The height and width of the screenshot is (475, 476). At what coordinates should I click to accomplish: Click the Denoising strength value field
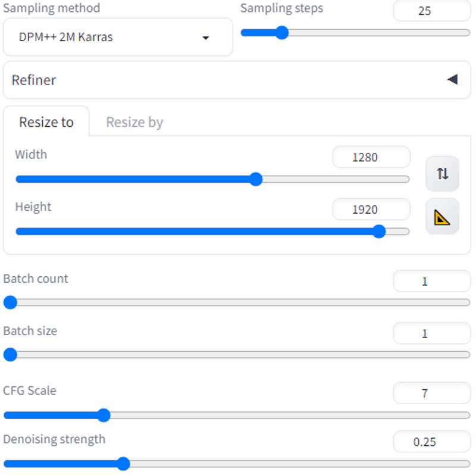coord(432,442)
